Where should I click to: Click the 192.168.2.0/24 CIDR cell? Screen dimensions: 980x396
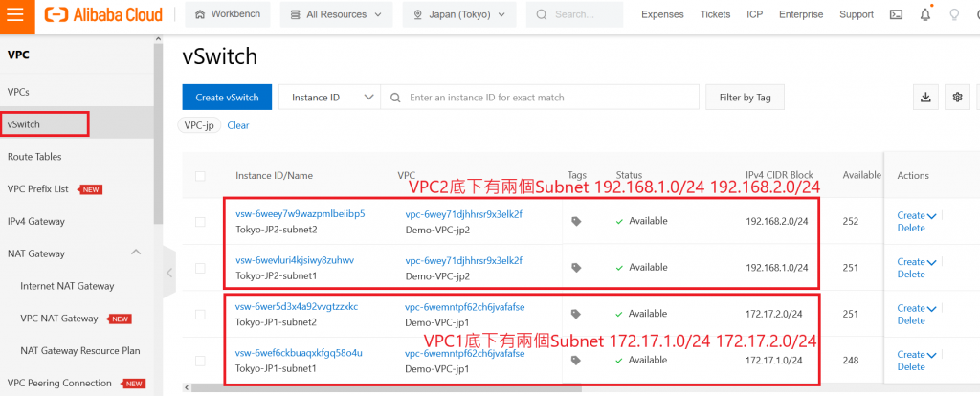777,221
